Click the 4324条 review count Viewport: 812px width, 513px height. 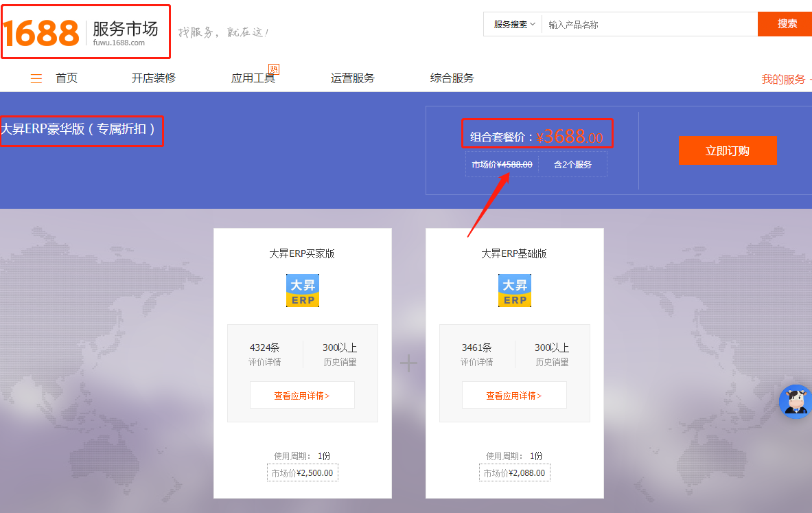point(265,347)
